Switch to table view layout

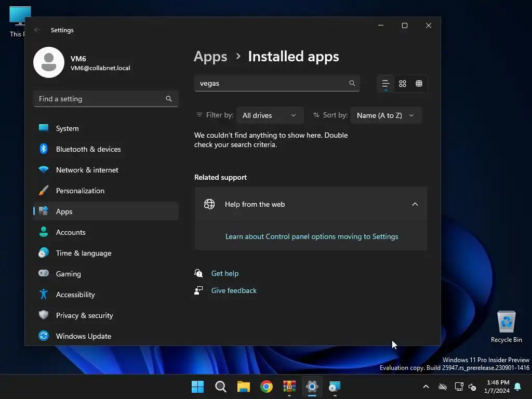(419, 84)
